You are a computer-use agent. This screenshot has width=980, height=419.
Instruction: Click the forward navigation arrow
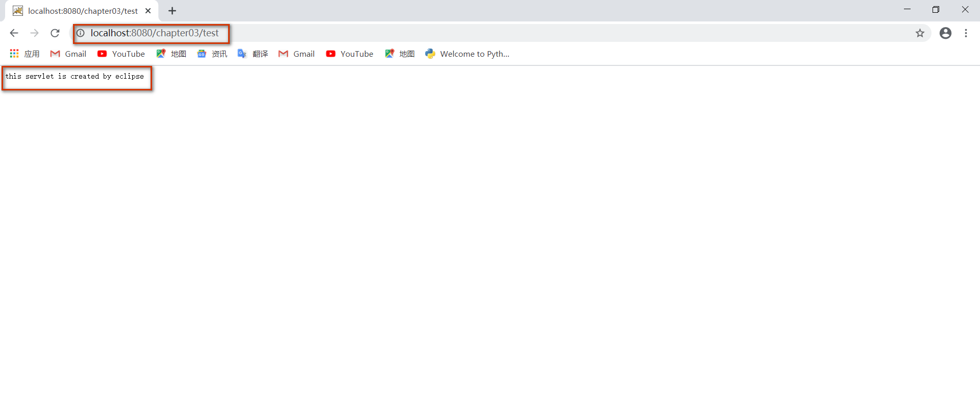[x=34, y=33]
